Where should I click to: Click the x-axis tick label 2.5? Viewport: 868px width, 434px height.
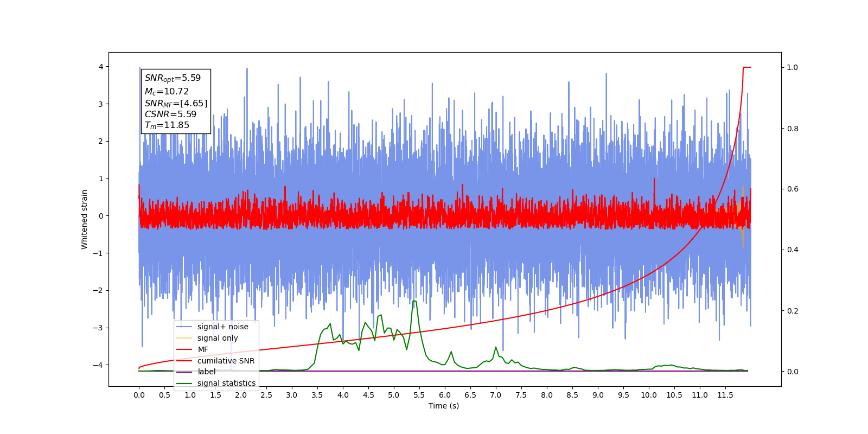click(x=266, y=395)
